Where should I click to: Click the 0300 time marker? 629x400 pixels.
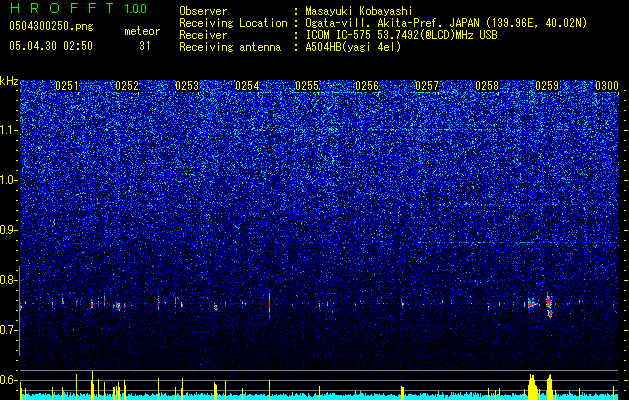pos(607,86)
